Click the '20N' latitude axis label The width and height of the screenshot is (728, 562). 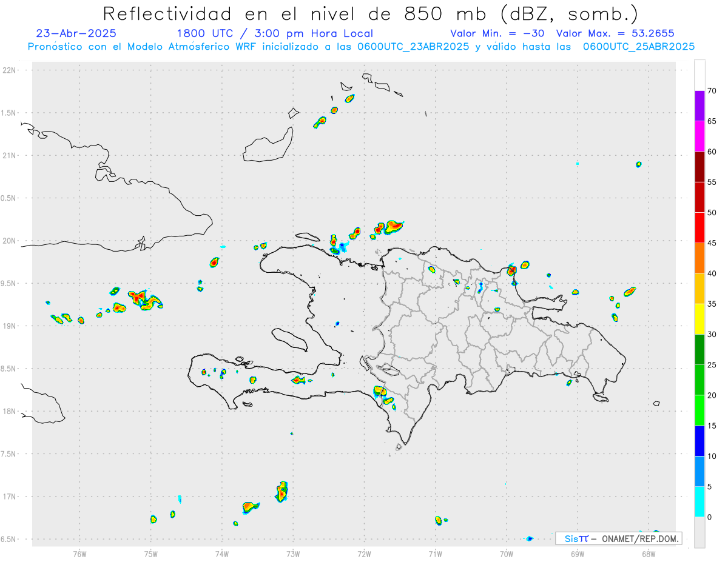tap(10, 241)
